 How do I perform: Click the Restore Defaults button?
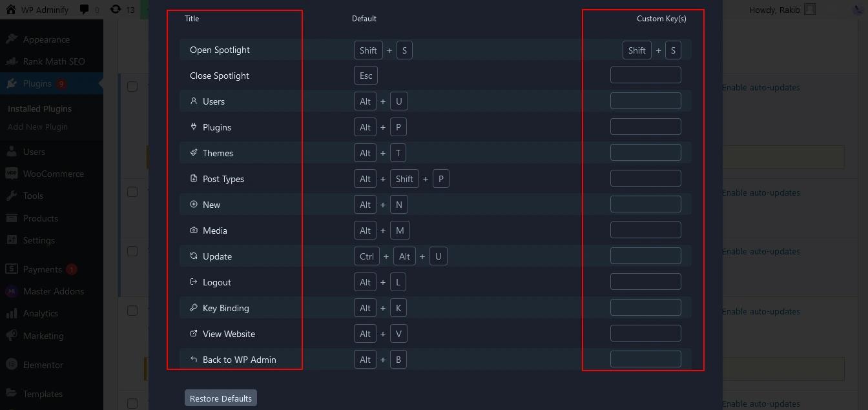coord(220,398)
